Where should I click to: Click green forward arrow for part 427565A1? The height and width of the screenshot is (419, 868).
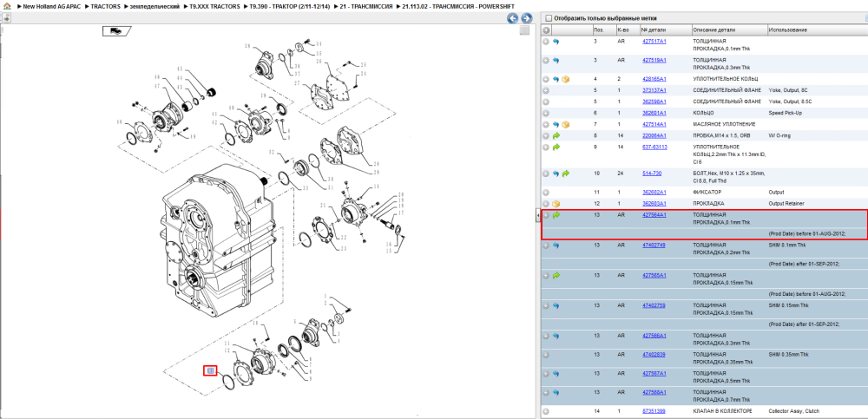point(556,275)
